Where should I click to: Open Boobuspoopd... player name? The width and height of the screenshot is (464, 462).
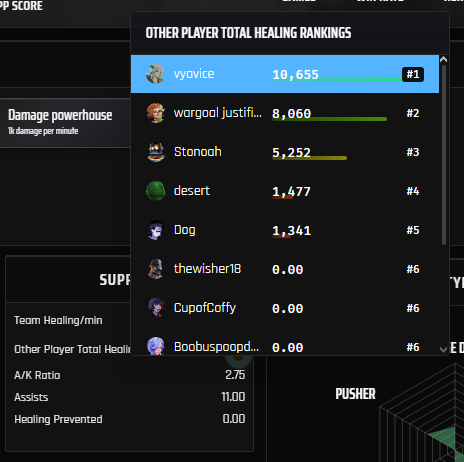pos(216,347)
